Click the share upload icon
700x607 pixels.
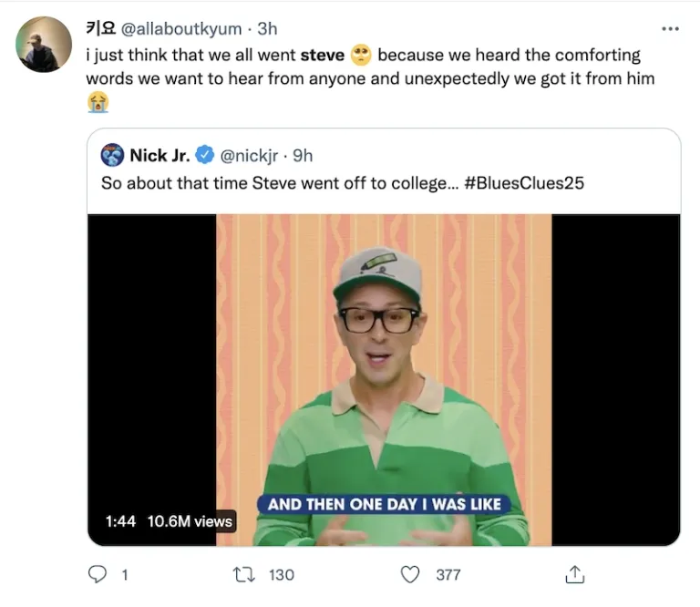pos(575,574)
